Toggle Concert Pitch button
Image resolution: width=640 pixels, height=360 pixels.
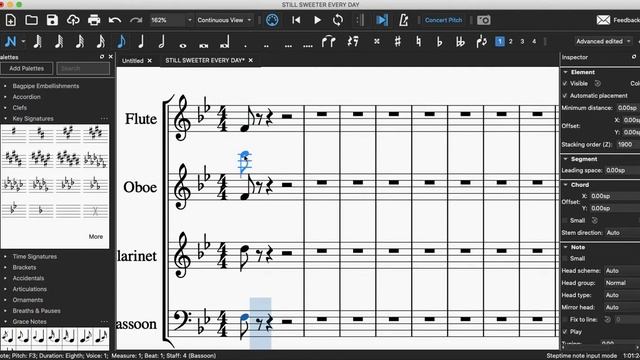(x=443, y=20)
